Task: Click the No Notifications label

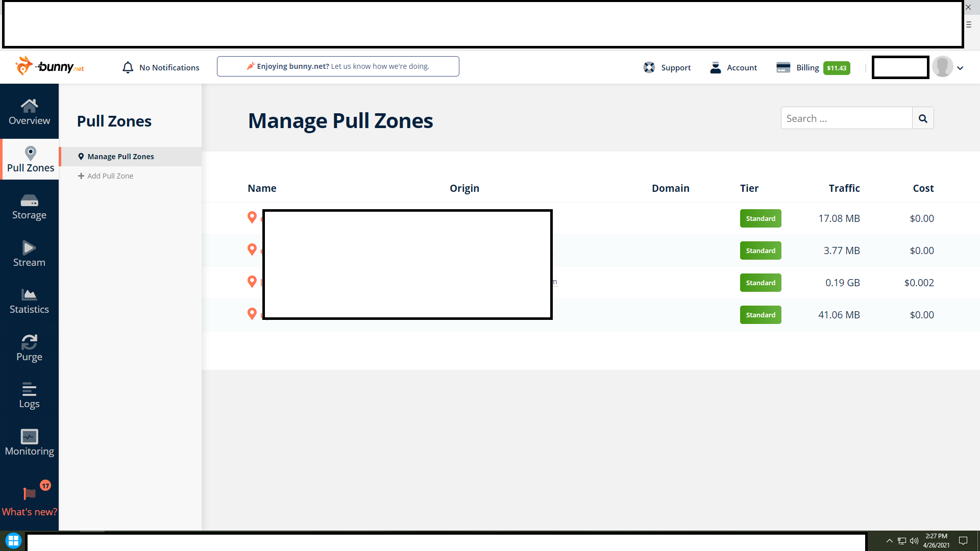Action: [x=169, y=67]
